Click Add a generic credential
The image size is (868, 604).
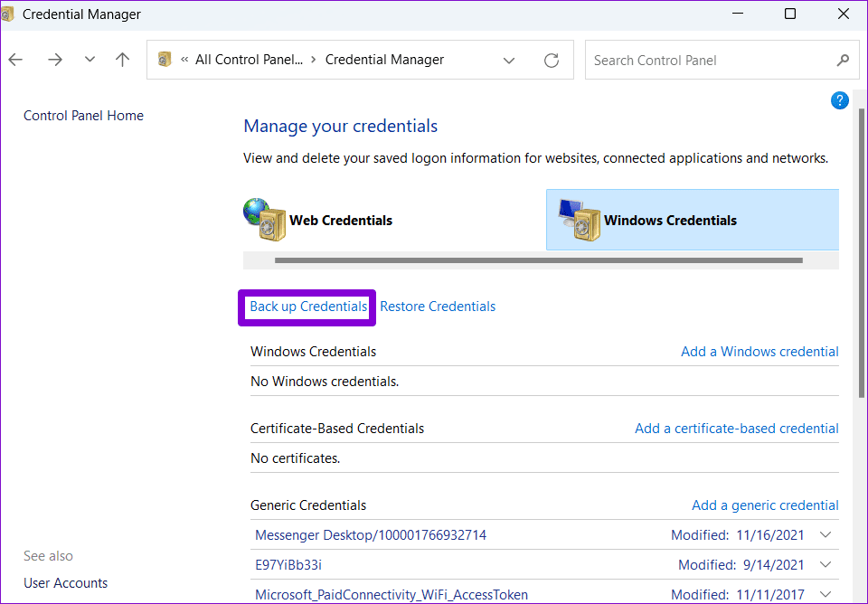765,505
